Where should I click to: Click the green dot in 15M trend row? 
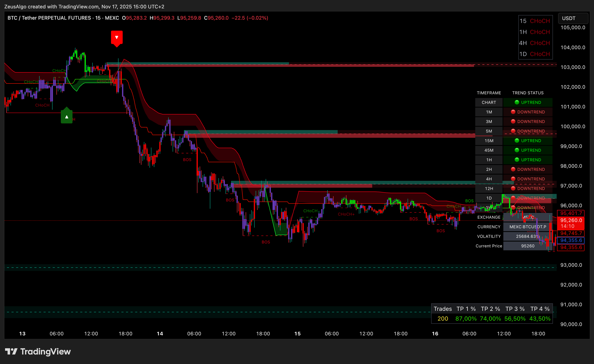coord(517,140)
